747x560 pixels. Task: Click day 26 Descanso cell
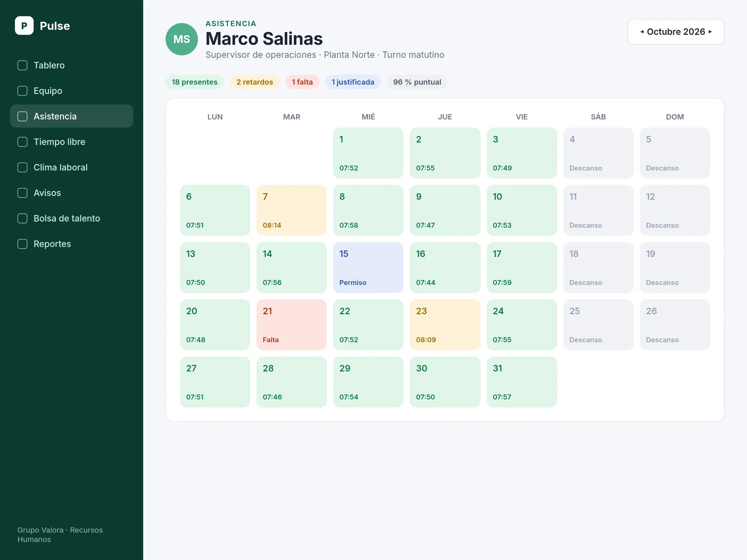coord(675,325)
